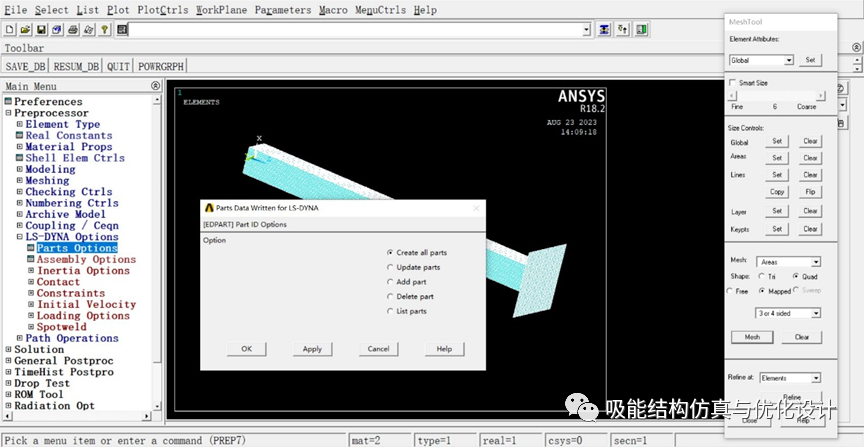This screenshot has width=864, height=447.
Task: Click RESUM_DB toolbar button
Action: [x=76, y=66]
